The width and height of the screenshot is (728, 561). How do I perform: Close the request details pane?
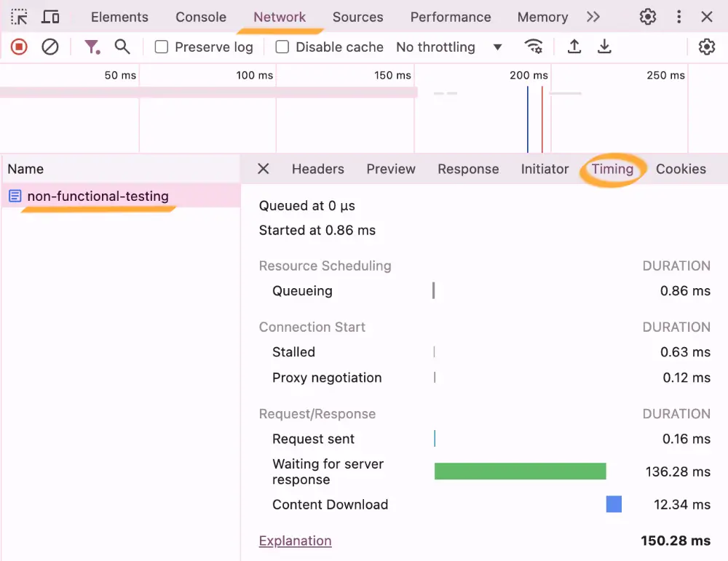pos(262,169)
